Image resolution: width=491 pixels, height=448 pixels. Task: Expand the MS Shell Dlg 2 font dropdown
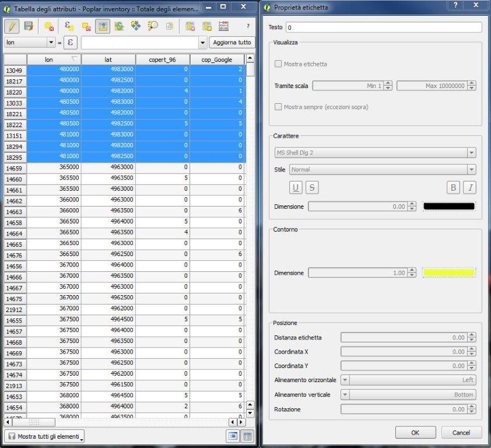click(x=471, y=153)
